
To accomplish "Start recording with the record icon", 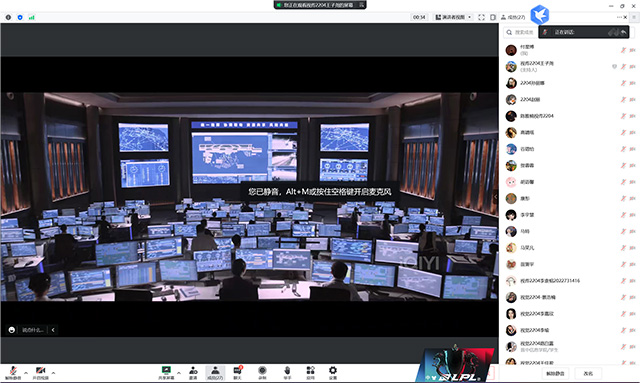I will (262, 372).
